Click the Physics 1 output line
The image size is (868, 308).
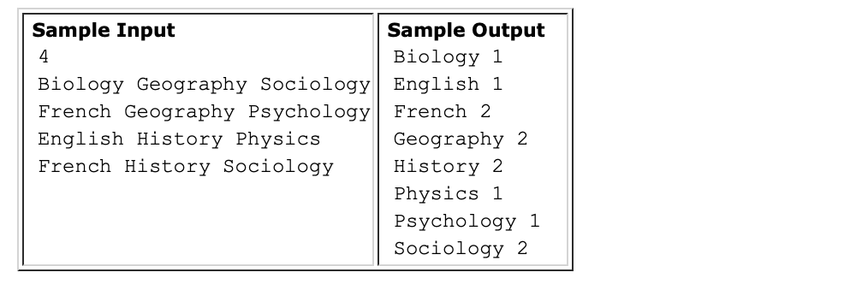(x=448, y=194)
